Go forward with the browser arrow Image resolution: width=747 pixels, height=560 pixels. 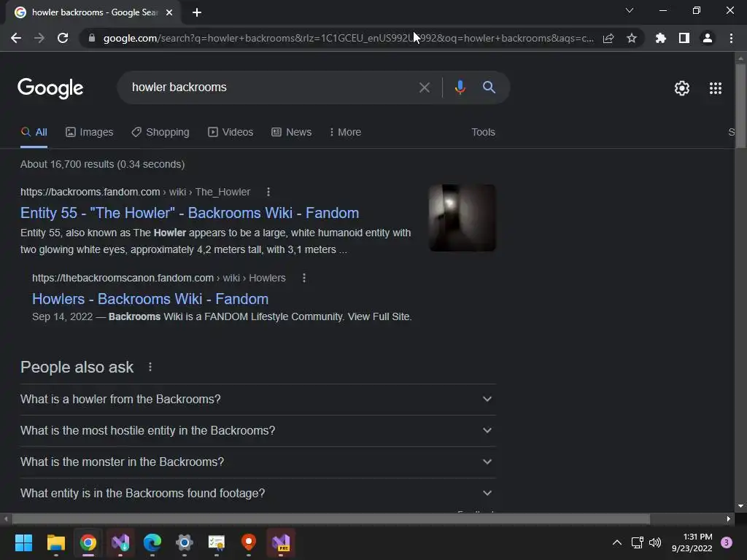click(x=39, y=38)
